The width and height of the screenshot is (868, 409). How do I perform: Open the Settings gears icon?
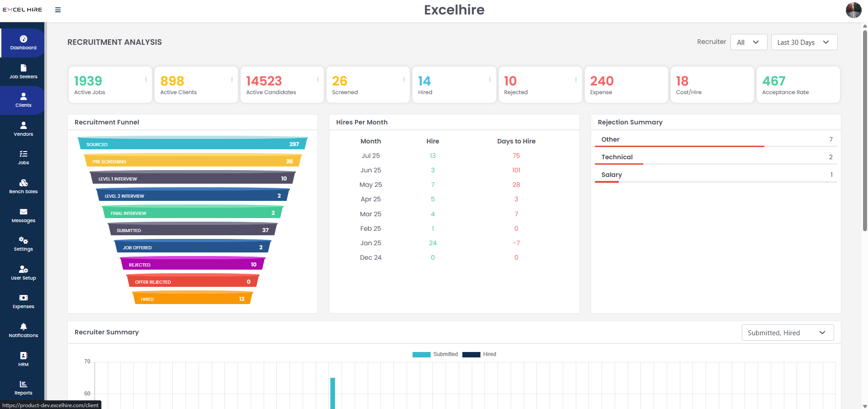(x=24, y=240)
